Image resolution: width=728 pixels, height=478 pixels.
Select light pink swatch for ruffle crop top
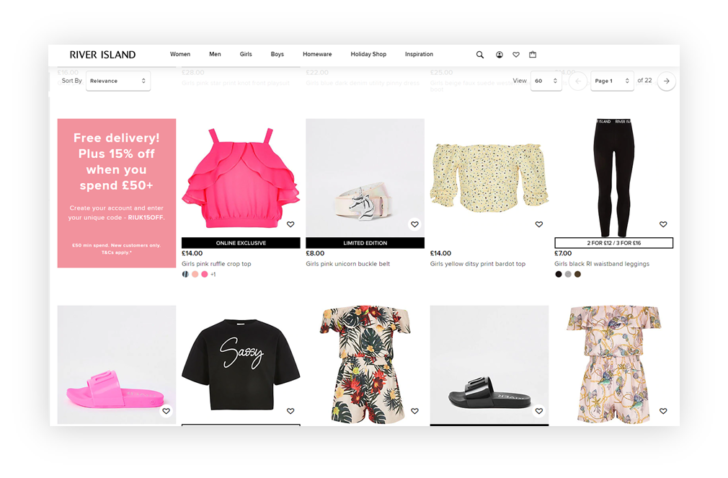tap(195, 274)
